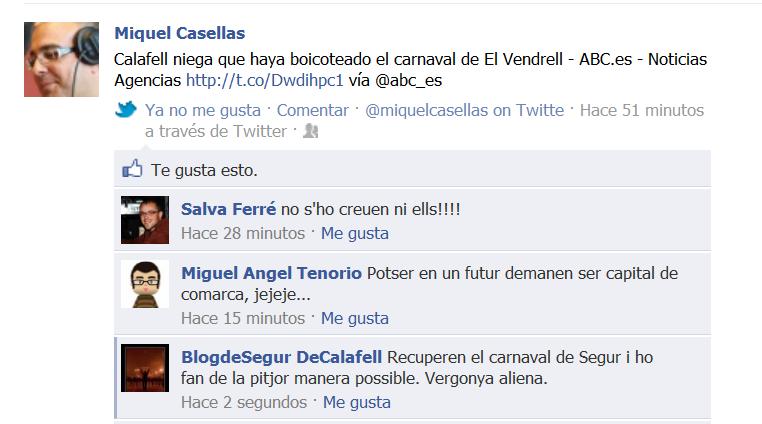Screen dimensions: 762x424
Task: Open the t.co/Dwdihpc1 link
Action: pyautogui.click(x=264, y=80)
